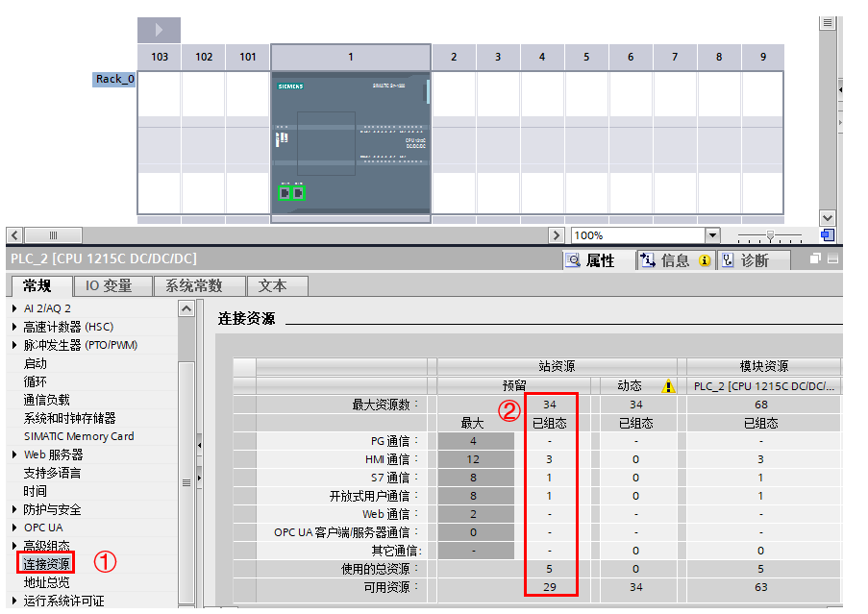The width and height of the screenshot is (868, 614).
Task: Open the 诊断 diagnostics tab
Action: coord(754,260)
